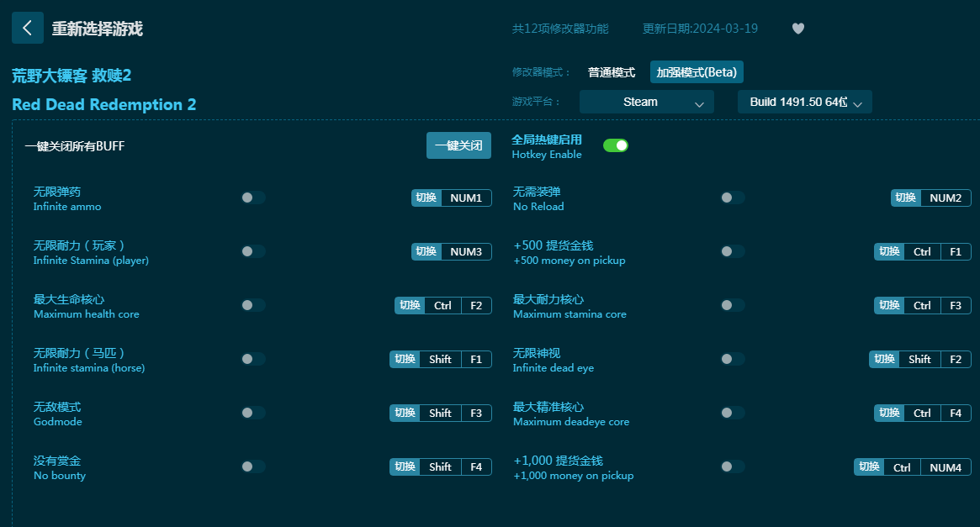Enable the No Reload toggle
The image size is (980, 527).
pyautogui.click(x=733, y=198)
